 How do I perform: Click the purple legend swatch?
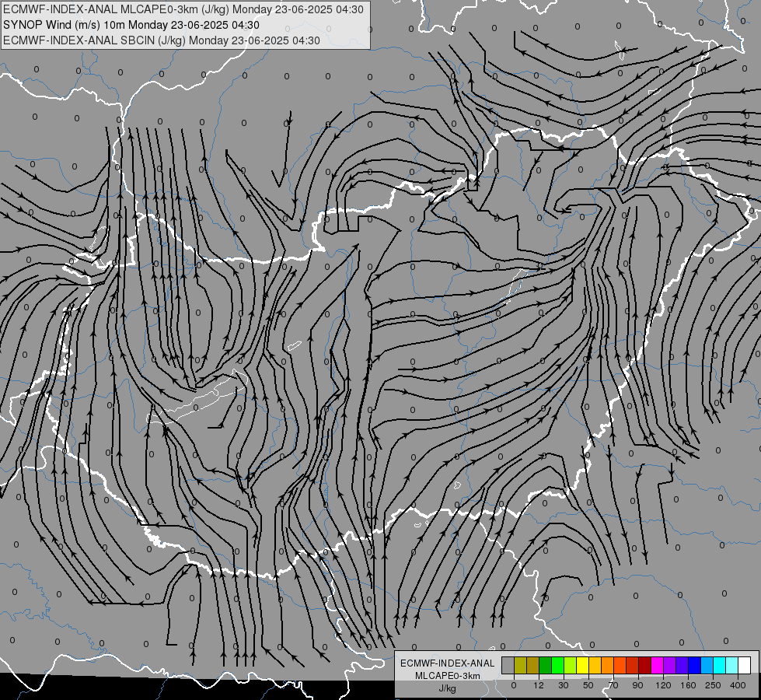pos(670,665)
